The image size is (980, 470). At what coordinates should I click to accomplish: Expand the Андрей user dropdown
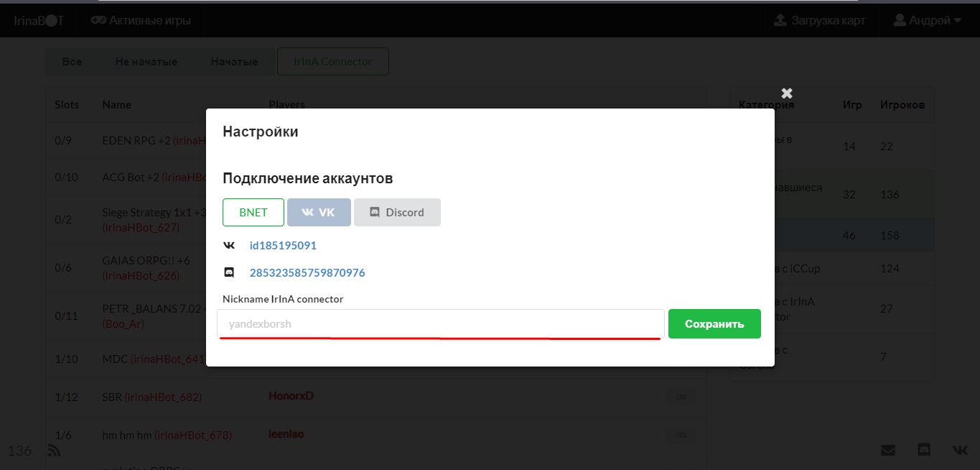(927, 20)
